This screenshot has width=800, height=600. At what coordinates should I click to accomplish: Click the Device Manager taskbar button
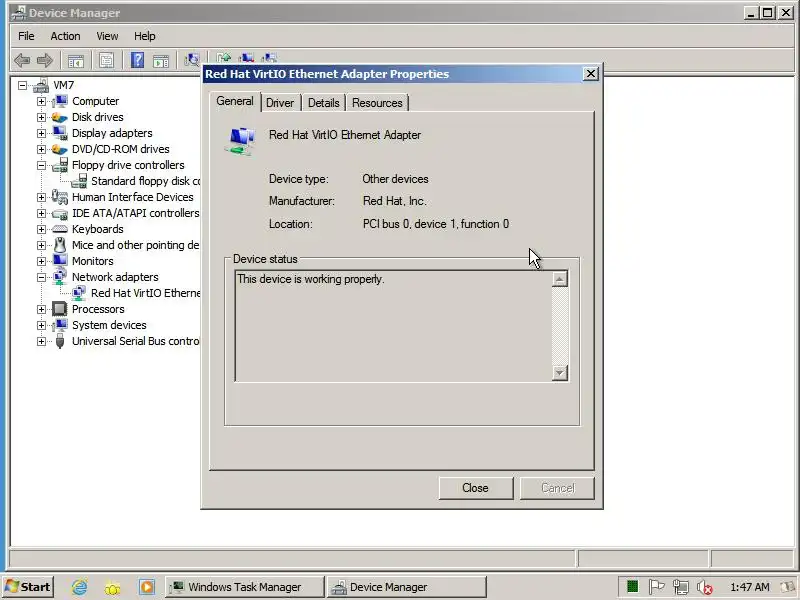click(x=407, y=587)
